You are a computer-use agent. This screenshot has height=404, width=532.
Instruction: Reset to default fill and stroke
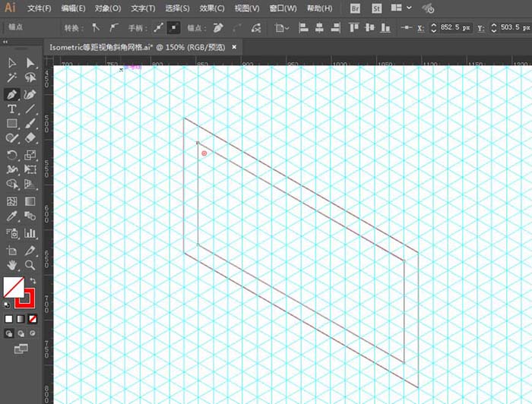(7, 305)
